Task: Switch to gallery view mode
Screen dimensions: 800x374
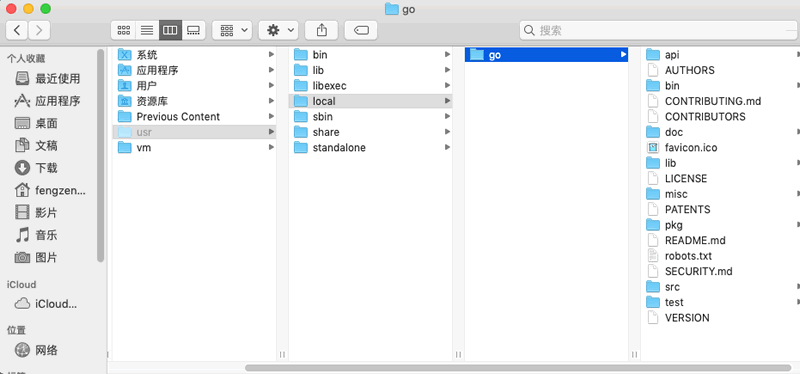Action: (193, 31)
